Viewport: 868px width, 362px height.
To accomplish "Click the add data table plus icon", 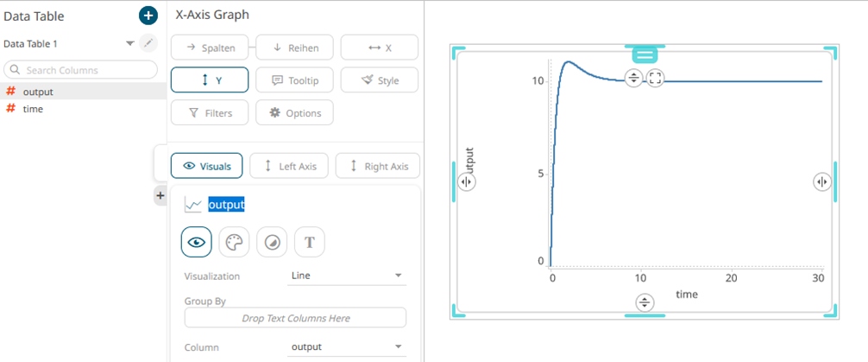I will coord(148,16).
